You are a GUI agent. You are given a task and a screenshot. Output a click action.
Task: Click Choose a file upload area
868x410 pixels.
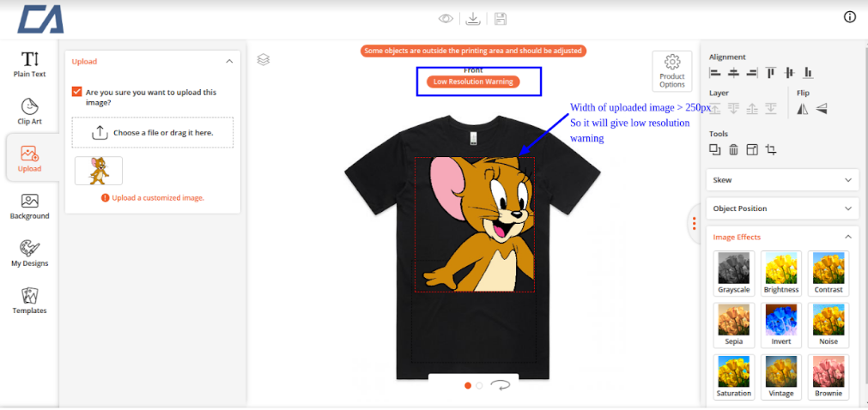[x=152, y=132]
